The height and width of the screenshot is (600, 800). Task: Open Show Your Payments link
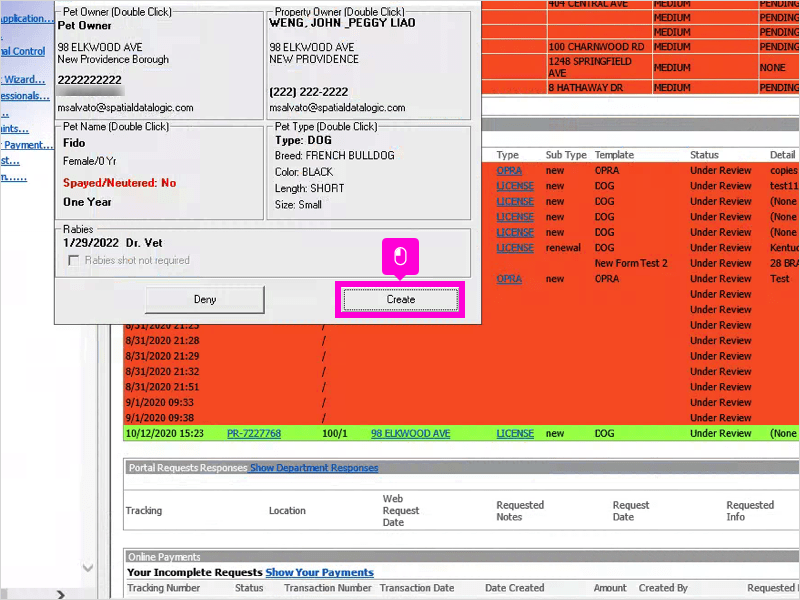(x=319, y=572)
